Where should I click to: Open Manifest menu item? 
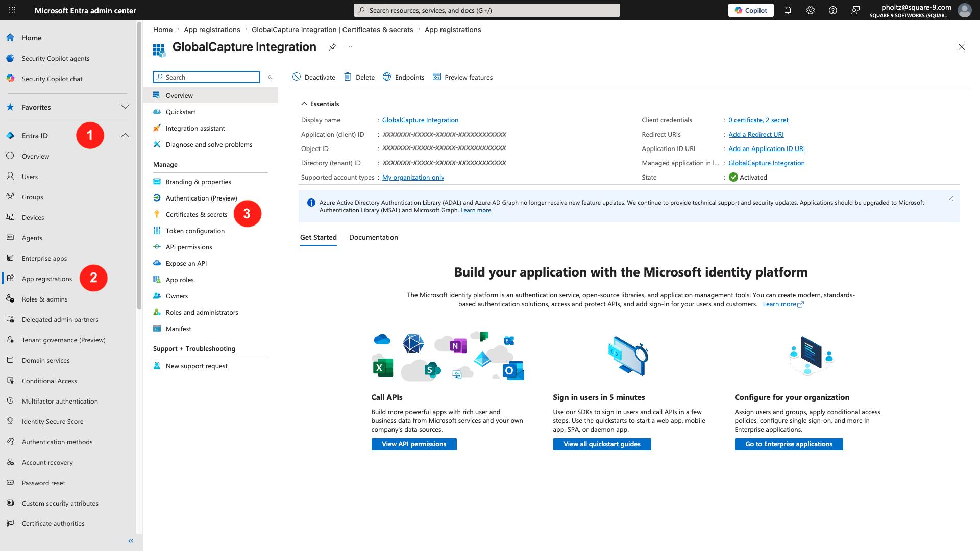tap(179, 329)
